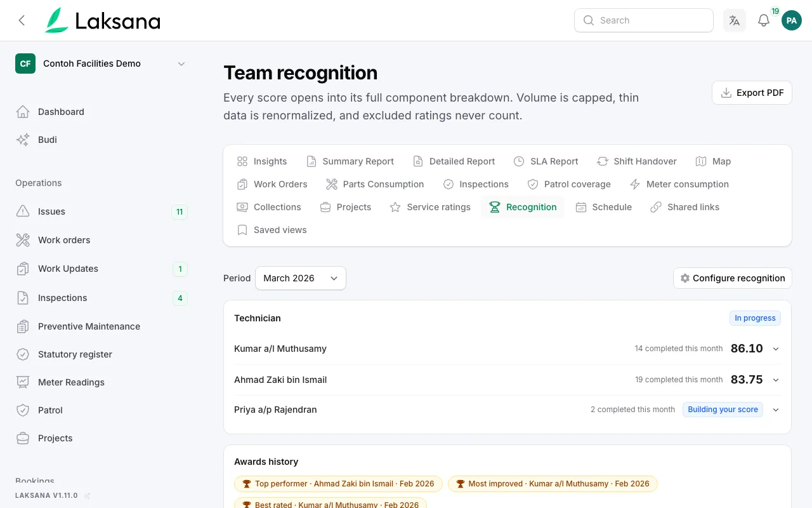The image size is (812, 508).
Task: Expand Priya a/p Rajendran row chevron
Action: 776,410
